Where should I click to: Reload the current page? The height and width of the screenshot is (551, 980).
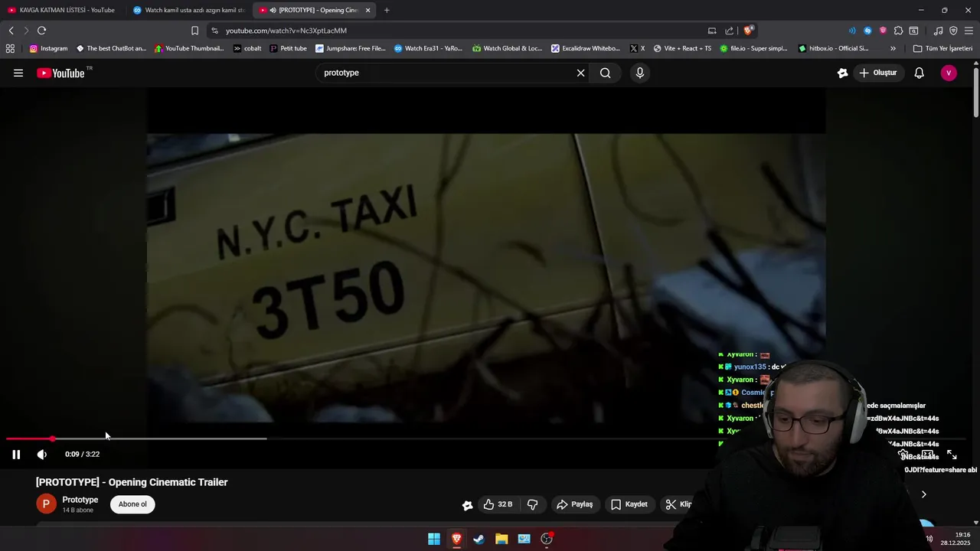[41, 31]
